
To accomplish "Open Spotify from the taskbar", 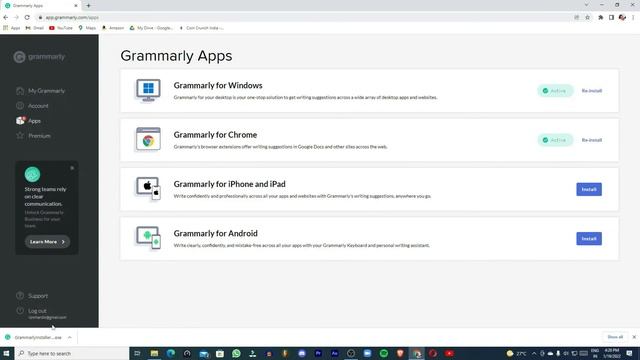I will pos(384,353).
